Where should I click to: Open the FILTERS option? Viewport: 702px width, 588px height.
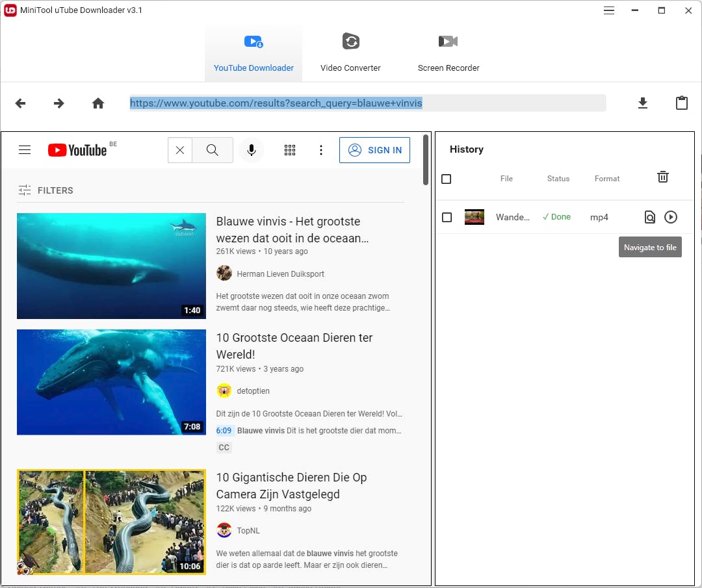tap(45, 190)
